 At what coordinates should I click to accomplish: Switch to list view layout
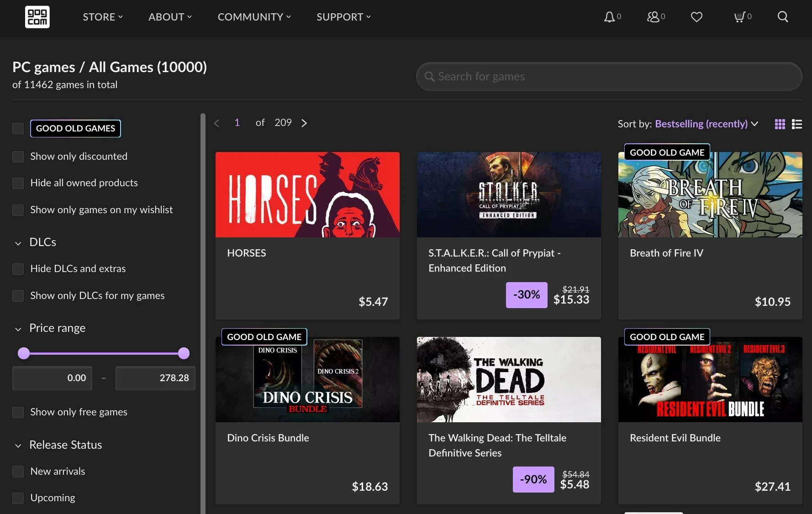pyautogui.click(x=797, y=124)
